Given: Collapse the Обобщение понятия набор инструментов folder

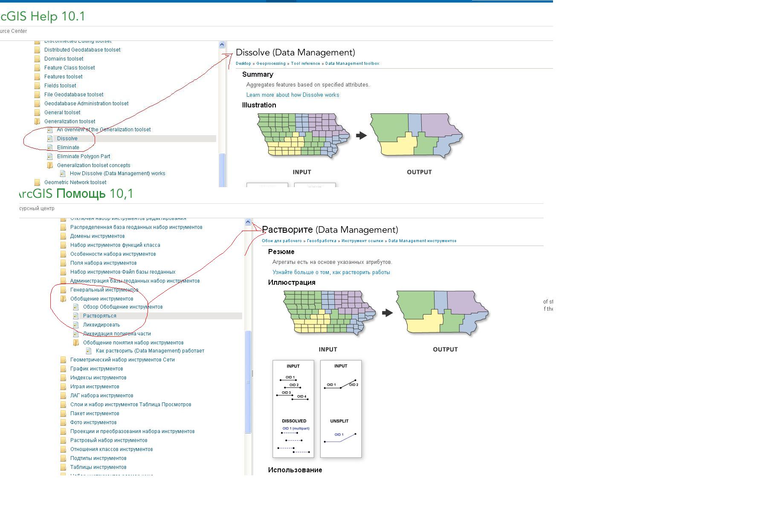Looking at the screenshot, I should tap(76, 343).
